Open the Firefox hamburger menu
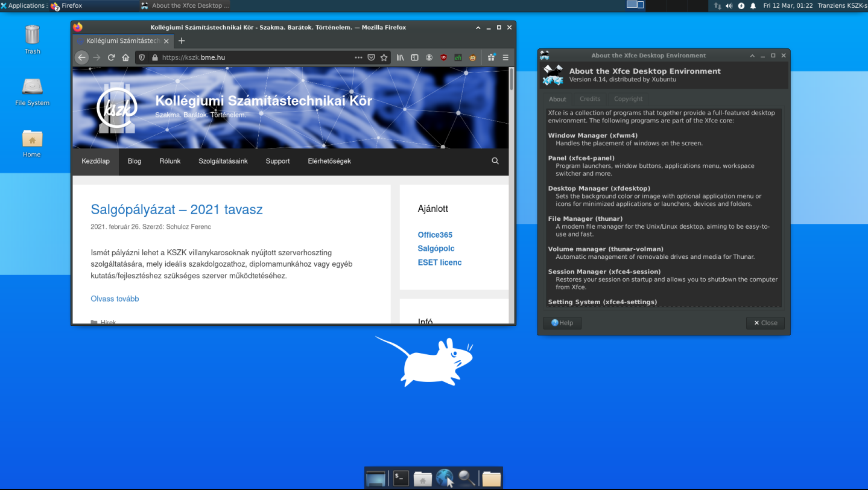 (506, 57)
